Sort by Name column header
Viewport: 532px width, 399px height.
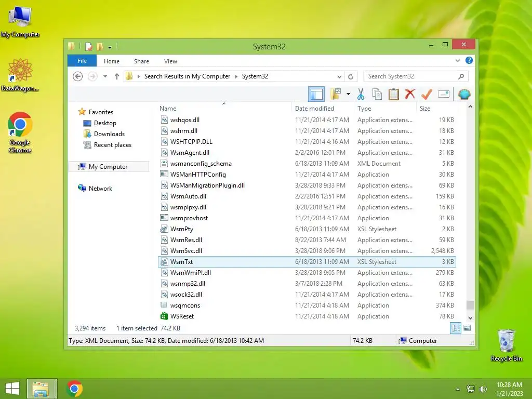tap(224, 108)
